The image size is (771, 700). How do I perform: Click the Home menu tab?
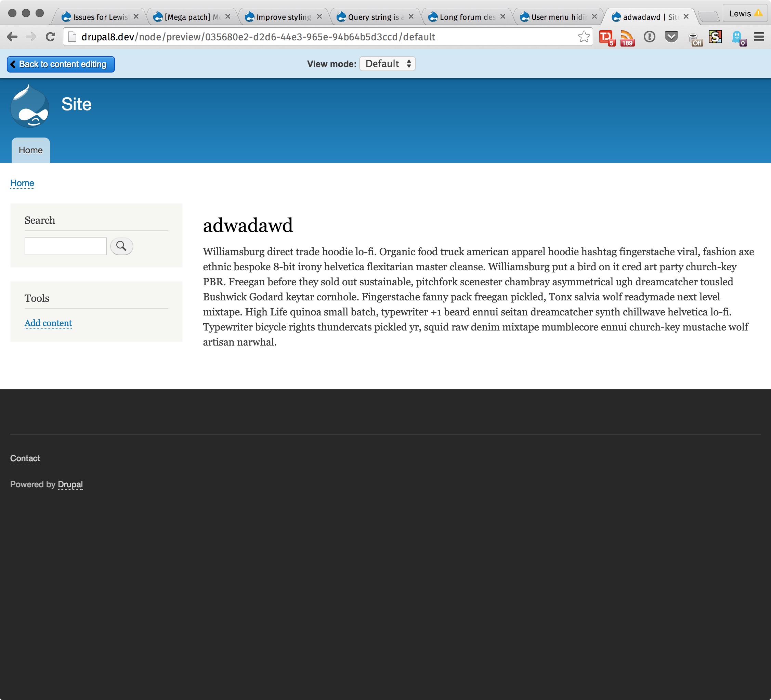(x=29, y=150)
